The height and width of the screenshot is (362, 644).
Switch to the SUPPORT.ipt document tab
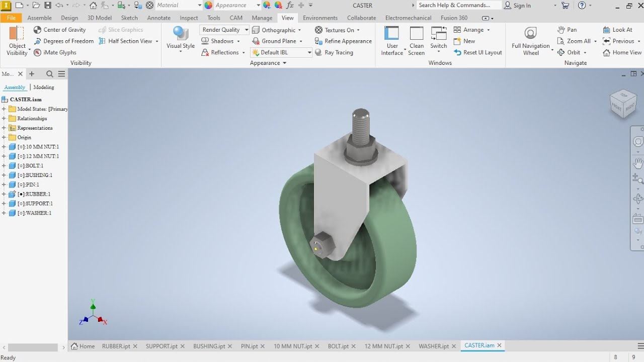pos(162,346)
